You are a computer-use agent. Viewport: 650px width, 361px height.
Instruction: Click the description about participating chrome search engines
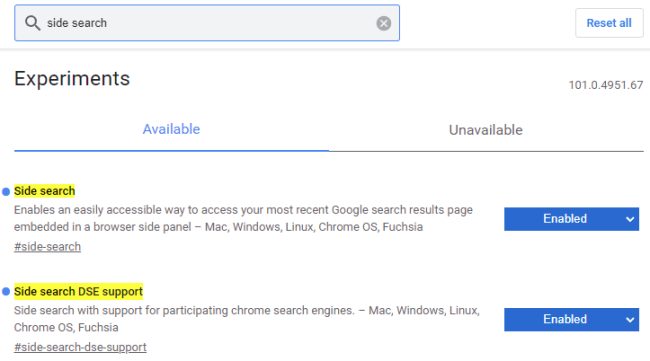pyautogui.click(x=247, y=319)
